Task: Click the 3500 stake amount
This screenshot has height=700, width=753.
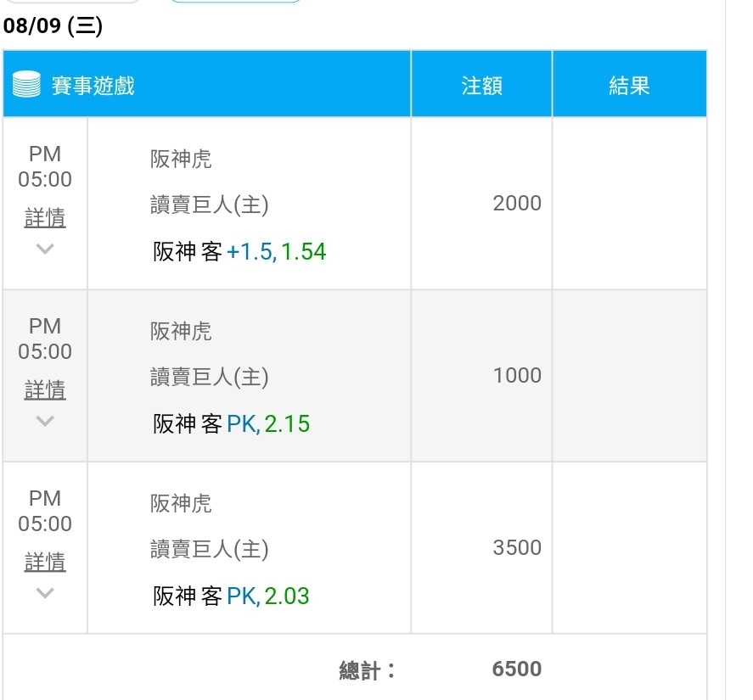Action: pos(517,547)
